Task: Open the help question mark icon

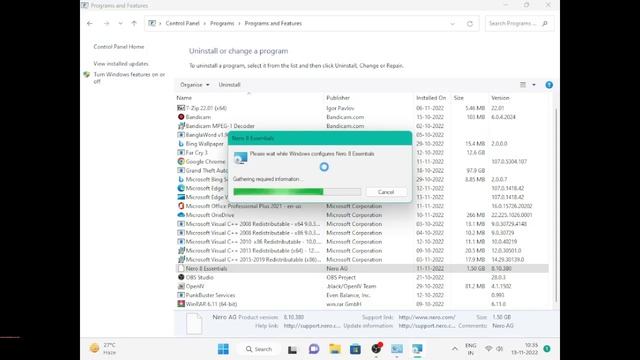Action: tap(549, 85)
